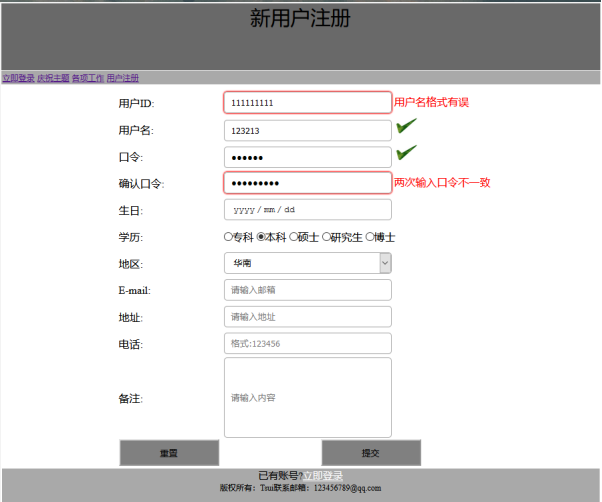Choose the 硕士 radio button
Image resolution: width=602 pixels, height=502 pixels.
(293, 237)
